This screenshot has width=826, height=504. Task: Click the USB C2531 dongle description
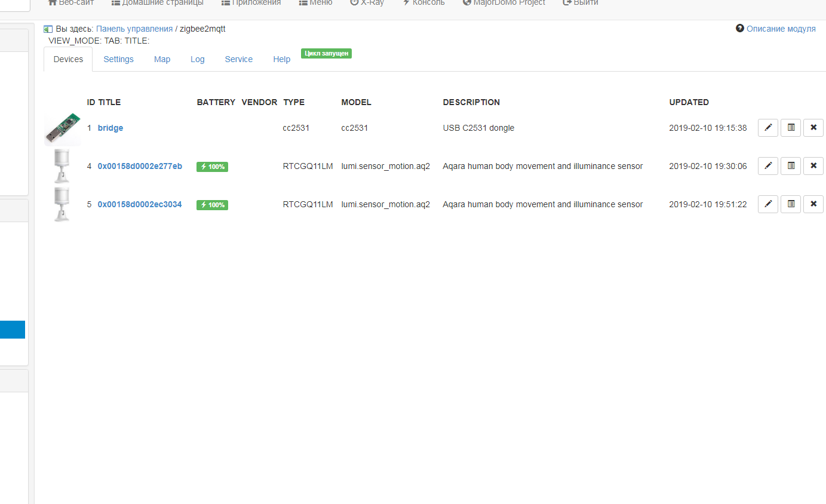click(478, 128)
